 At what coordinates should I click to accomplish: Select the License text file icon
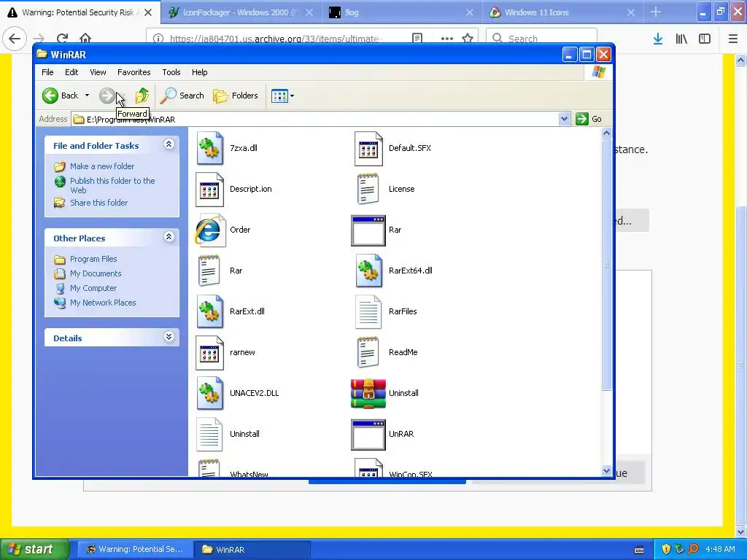[368, 189]
